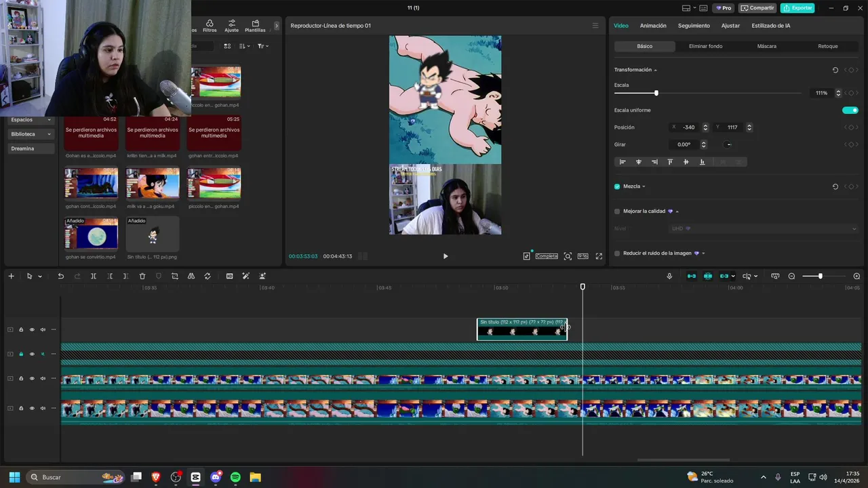Enable Mejorar la calidad checkbox

(x=617, y=211)
